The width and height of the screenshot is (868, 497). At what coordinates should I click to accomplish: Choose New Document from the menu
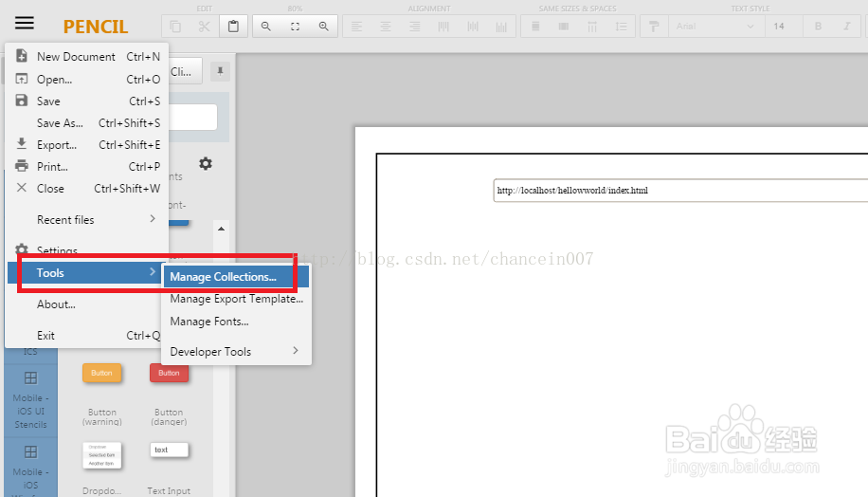(x=87, y=57)
